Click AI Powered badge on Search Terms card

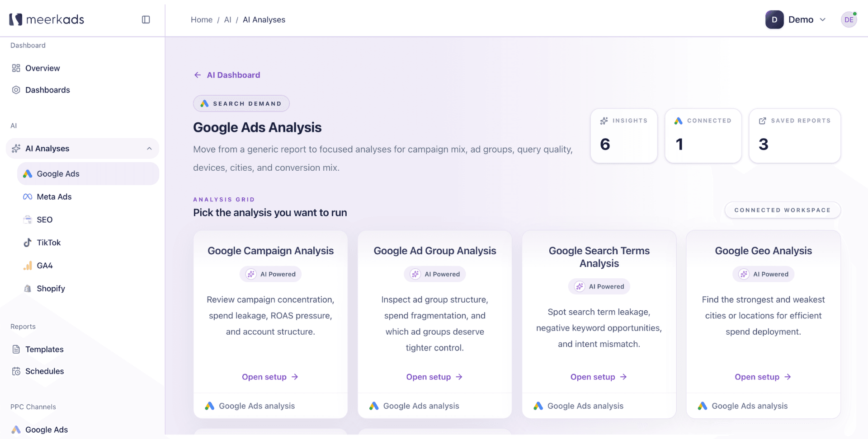pos(599,286)
